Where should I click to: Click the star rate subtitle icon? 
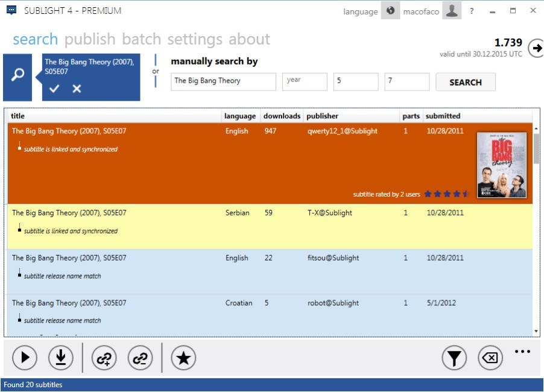[x=183, y=358]
